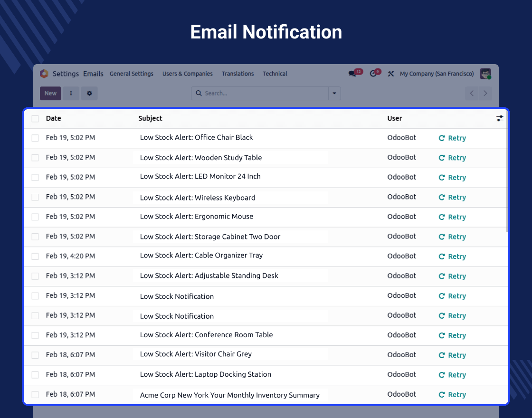Expand the search options dropdown arrow

pos(334,94)
